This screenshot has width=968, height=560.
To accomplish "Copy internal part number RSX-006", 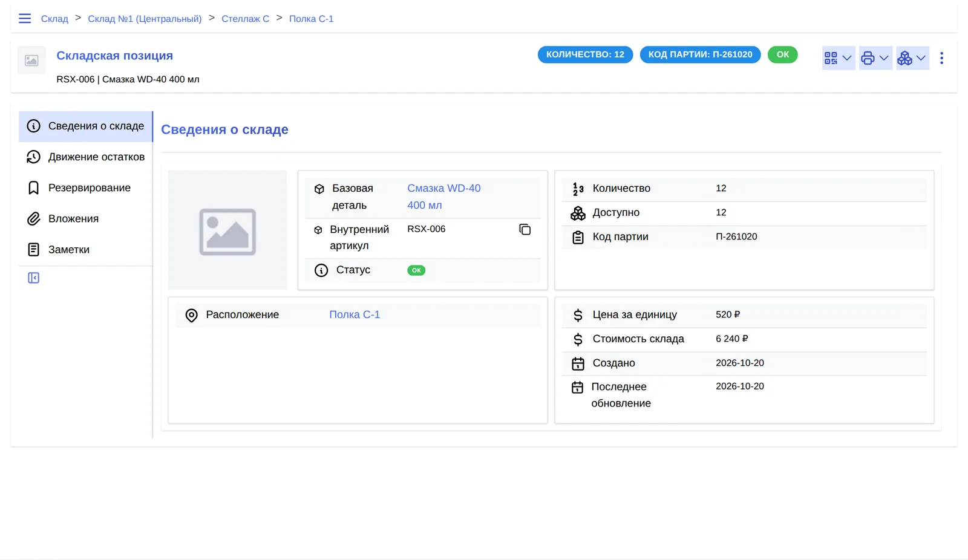I will pyautogui.click(x=525, y=229).
